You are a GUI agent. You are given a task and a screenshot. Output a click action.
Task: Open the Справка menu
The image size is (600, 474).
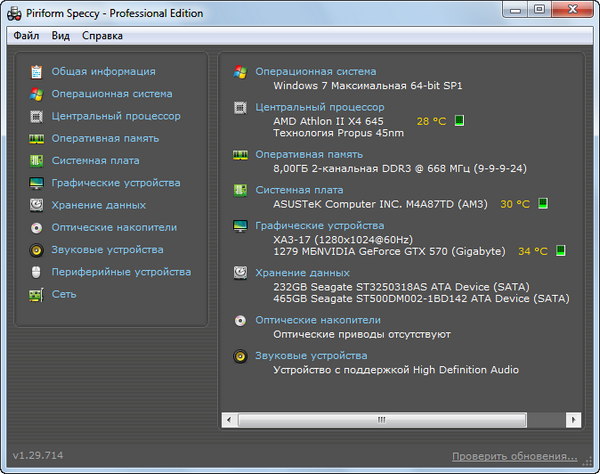102,36
